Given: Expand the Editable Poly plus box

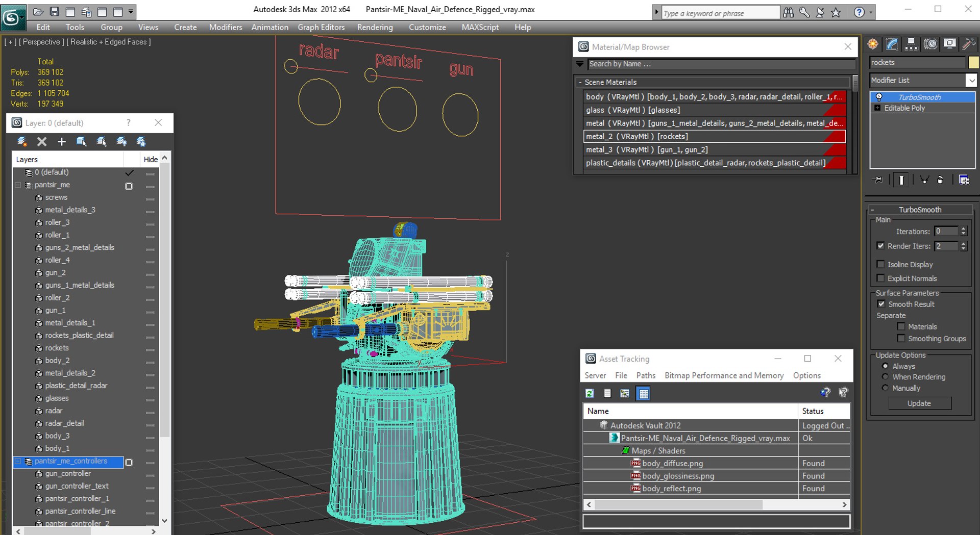Looking at the screenshot, I should point(877,108).
